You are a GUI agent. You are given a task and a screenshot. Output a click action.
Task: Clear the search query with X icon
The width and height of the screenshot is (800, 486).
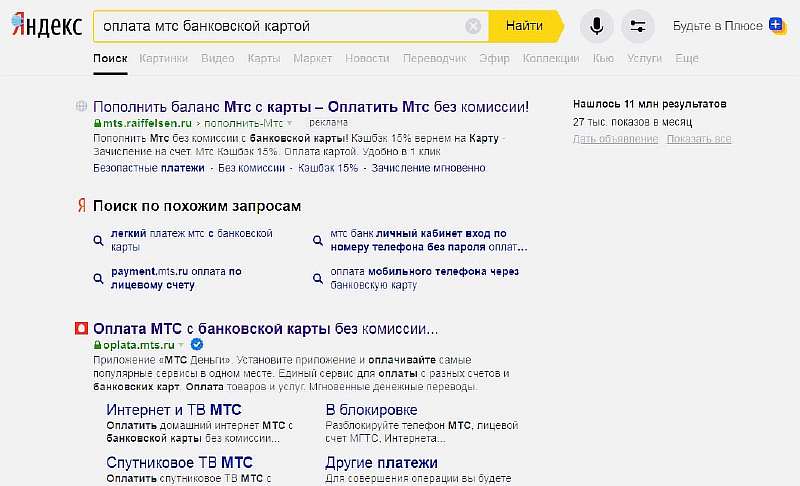473,26
